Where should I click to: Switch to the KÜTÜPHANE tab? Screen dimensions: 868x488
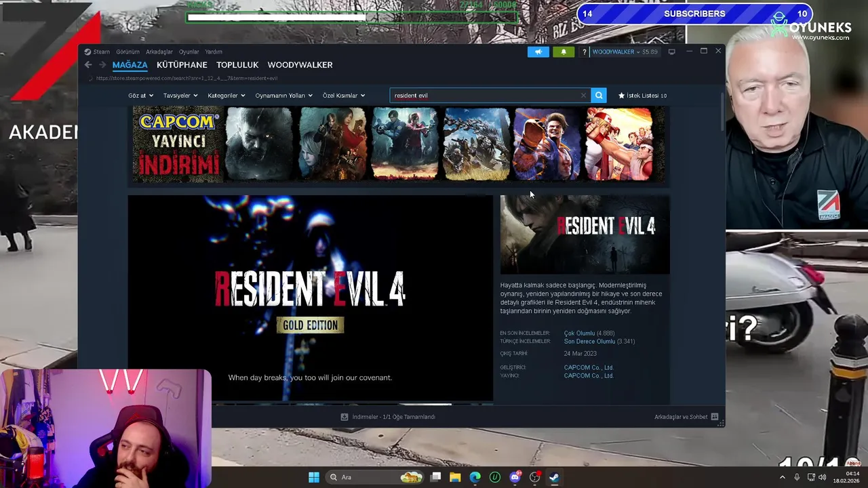click(x=182, y=65)
